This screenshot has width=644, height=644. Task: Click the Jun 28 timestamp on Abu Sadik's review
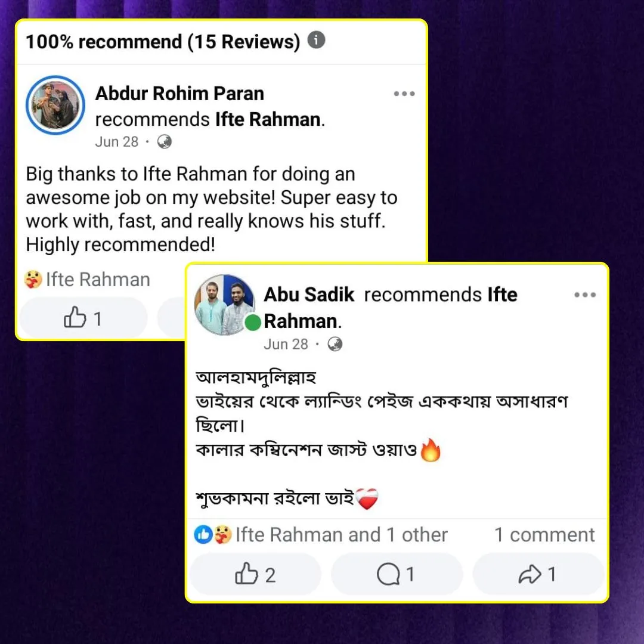coord(286,344)
